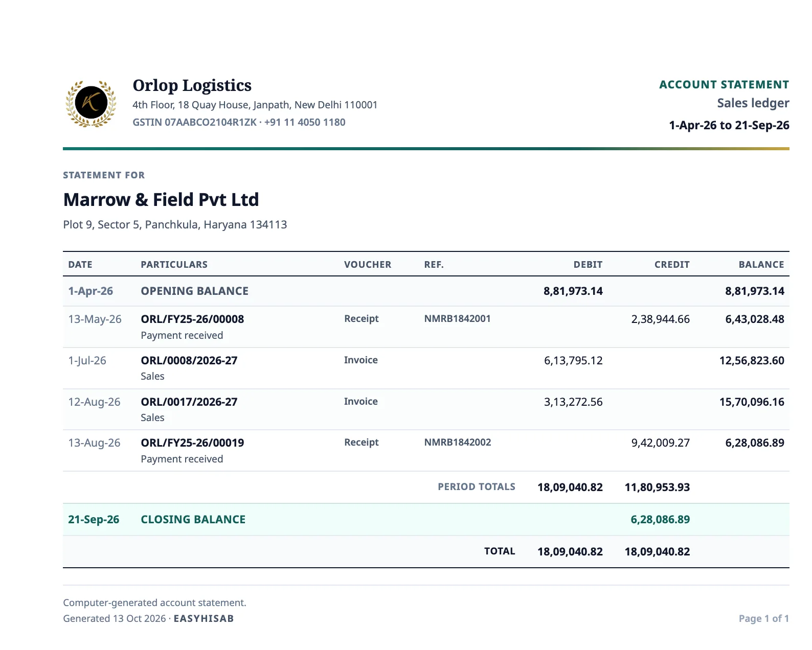
Task: Click the 1-Jul-26 date cell
Action: [87, 361]
